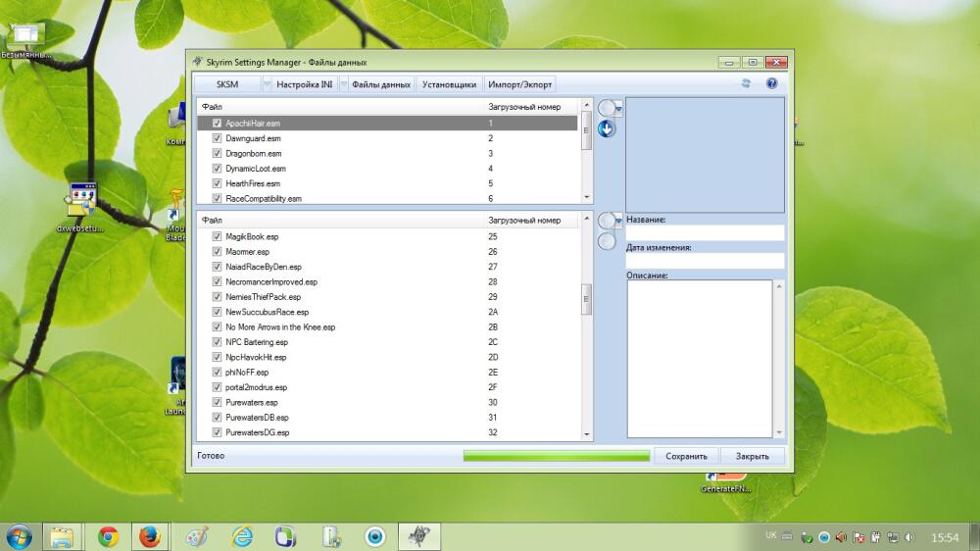Open the Action Center flag tray icon
Viewport: 980px width, 551px height.
point(858,537)
